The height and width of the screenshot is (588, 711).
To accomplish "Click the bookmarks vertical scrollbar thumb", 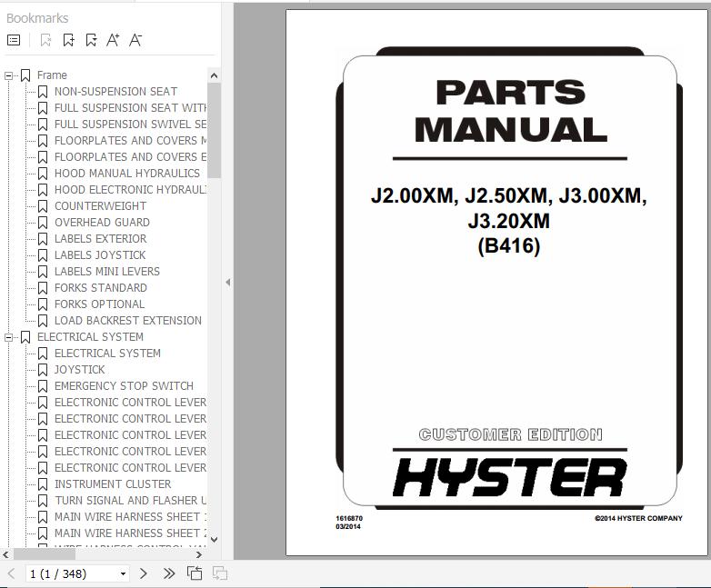I will tap(214, 131).
